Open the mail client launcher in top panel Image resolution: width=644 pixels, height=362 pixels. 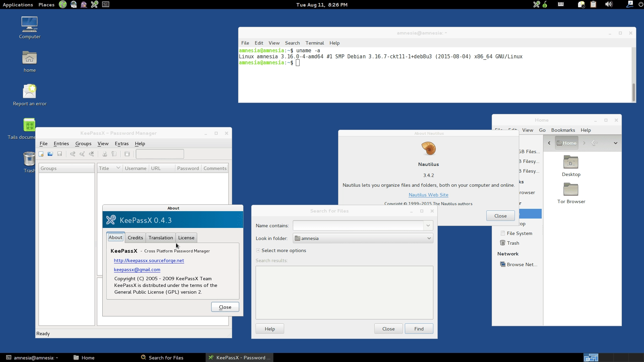tap(73, 4)
